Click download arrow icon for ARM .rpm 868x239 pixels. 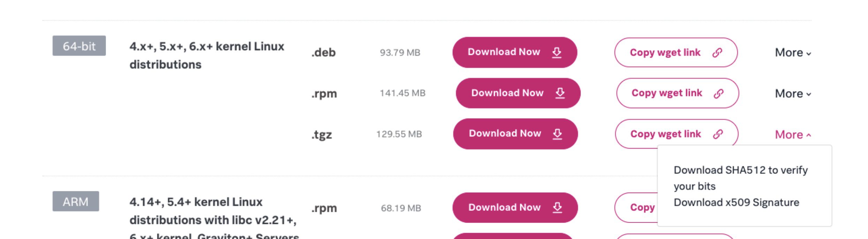(x=558, y=207)
